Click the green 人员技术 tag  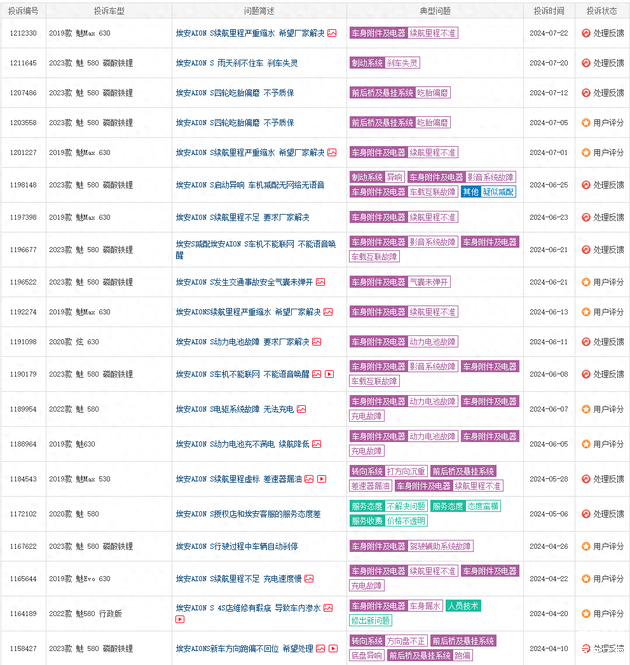[463, 606]
